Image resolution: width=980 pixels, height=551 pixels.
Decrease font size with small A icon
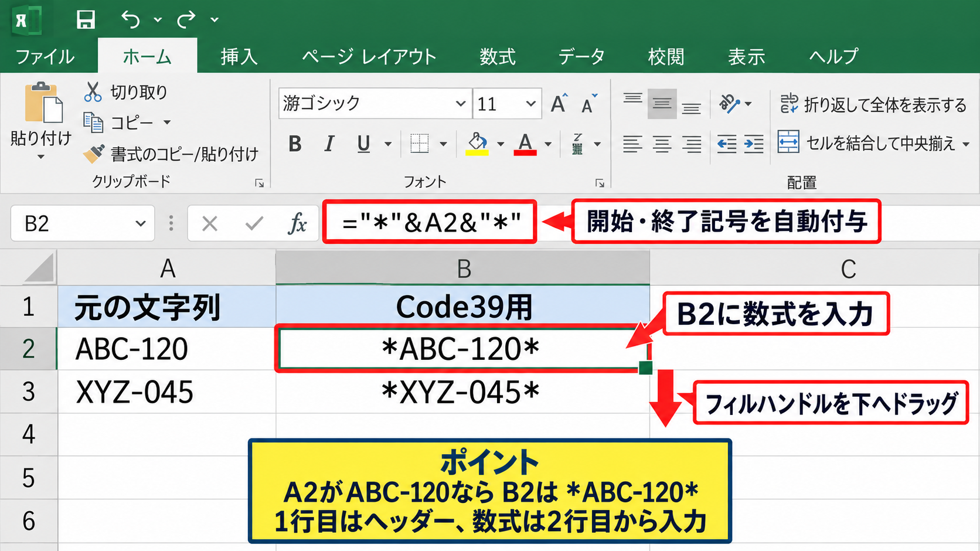pyautogui.click(x=588, y=104)
